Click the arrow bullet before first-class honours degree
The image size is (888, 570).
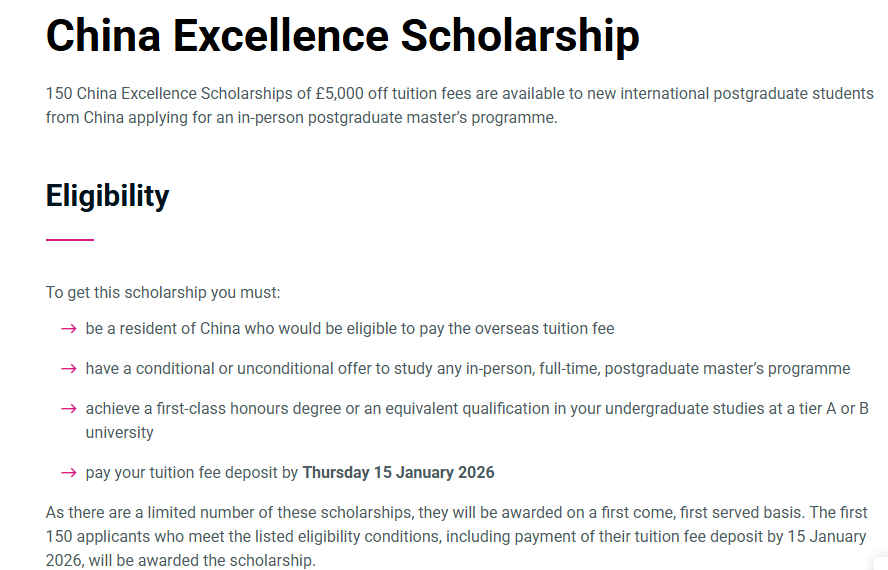68,409
